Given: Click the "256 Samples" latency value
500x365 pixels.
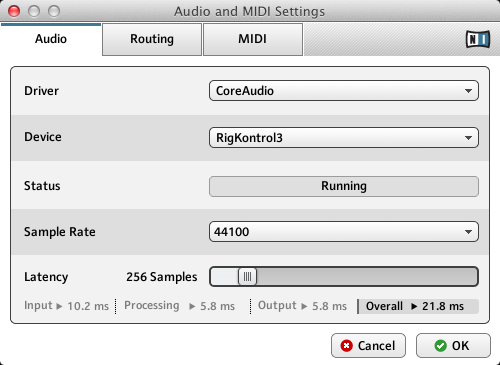Looking at the screenshot, I should pos(162,277).
